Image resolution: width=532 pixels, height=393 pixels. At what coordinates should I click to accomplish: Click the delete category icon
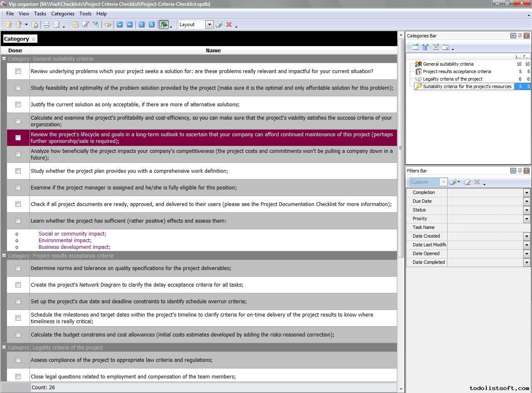click(x=446, y=47)
